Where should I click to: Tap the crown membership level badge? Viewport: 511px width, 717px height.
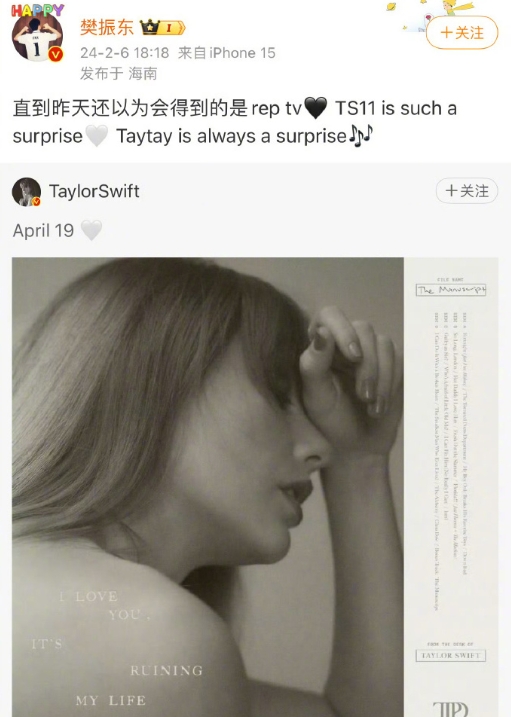163,27
